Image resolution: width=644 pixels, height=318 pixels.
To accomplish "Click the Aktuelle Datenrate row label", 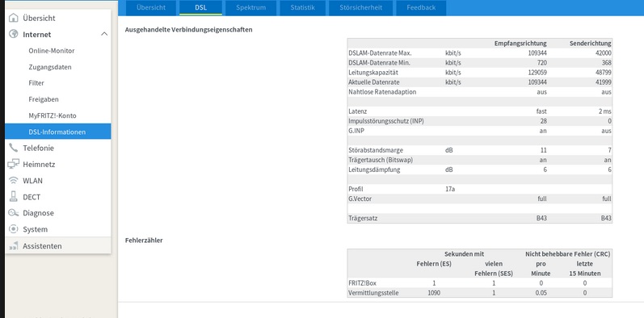I will (374, 82).
